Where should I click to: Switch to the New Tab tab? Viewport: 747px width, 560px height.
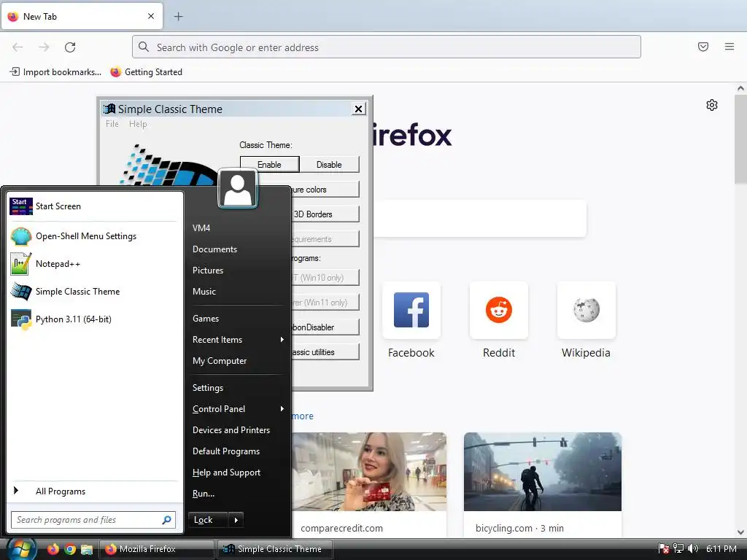tap(82, 17)
